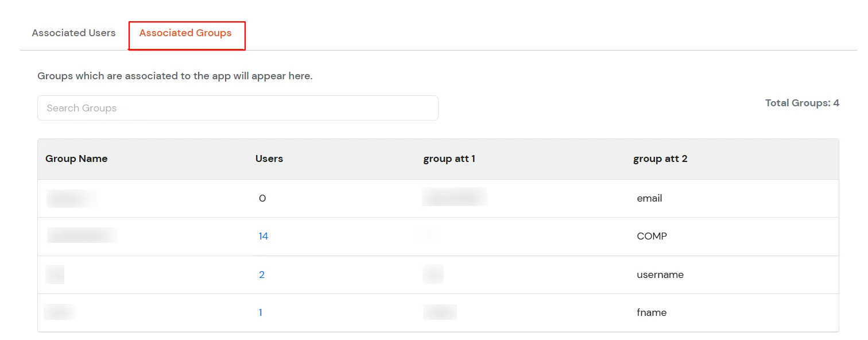
Task: Click the Users column header
Action: [269, 159]
